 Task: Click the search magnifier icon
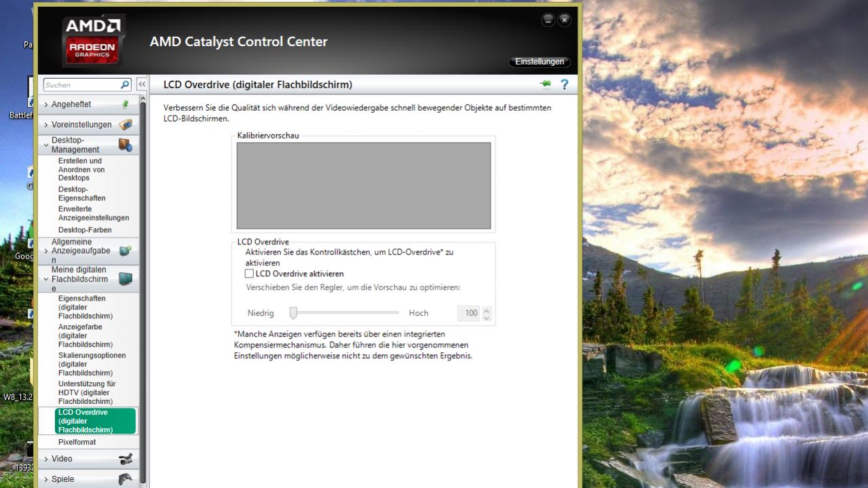click(x=125, y=85)
